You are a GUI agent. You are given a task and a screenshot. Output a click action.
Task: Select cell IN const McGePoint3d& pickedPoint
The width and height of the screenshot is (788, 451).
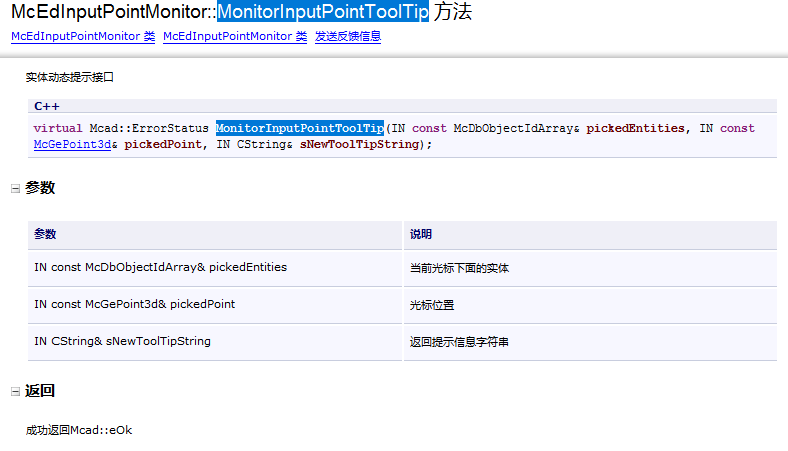pos(215,305)
